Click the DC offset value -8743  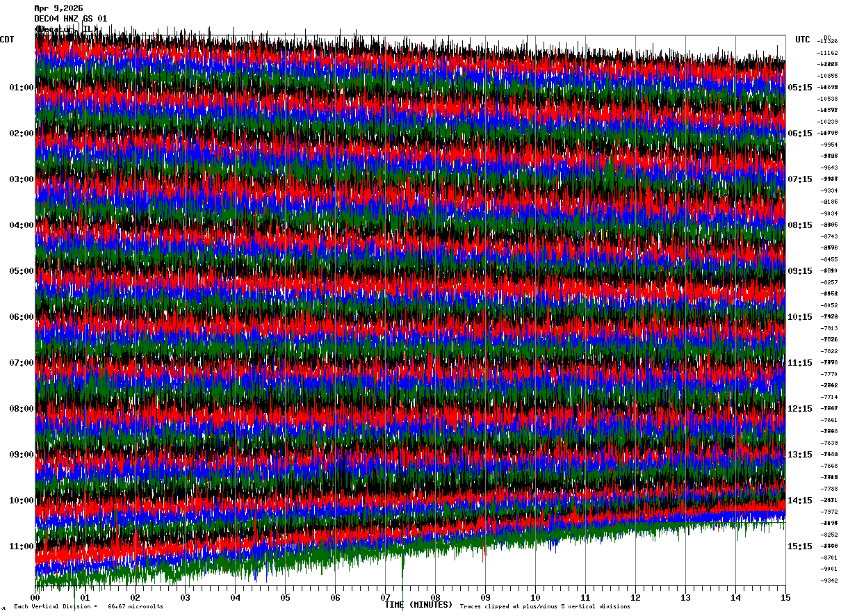[828, 236]
